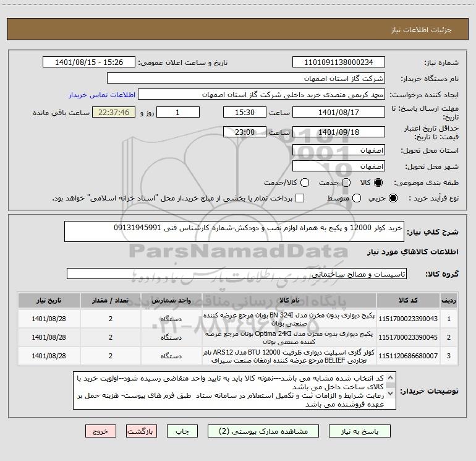Click the دستگاه unit cell in row 3
The width and height of the screenshot is (476, 461).
click(x=171, y=356)
